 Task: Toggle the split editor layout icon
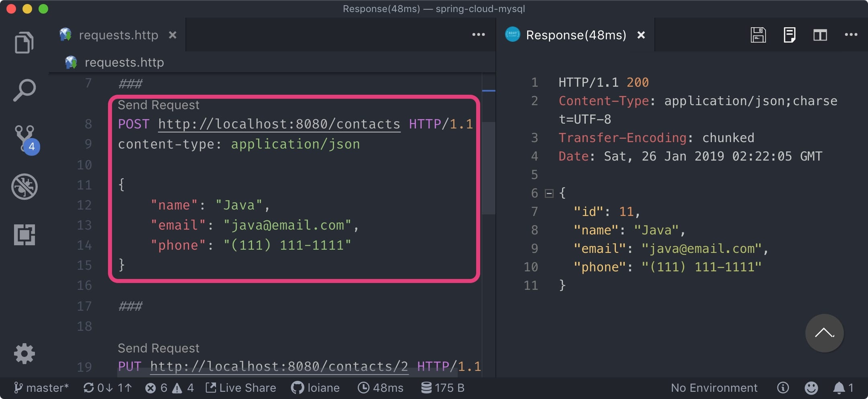(820, 35)
